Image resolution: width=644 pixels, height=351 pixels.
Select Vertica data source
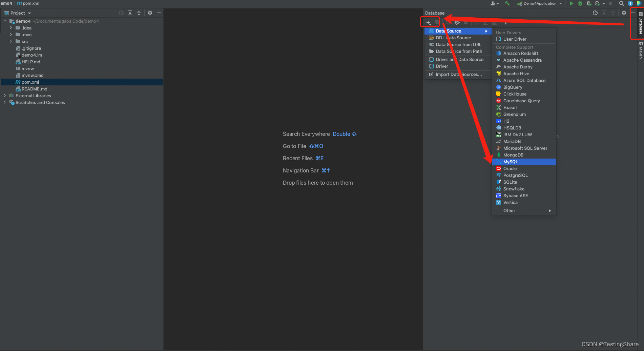point(524,203)
